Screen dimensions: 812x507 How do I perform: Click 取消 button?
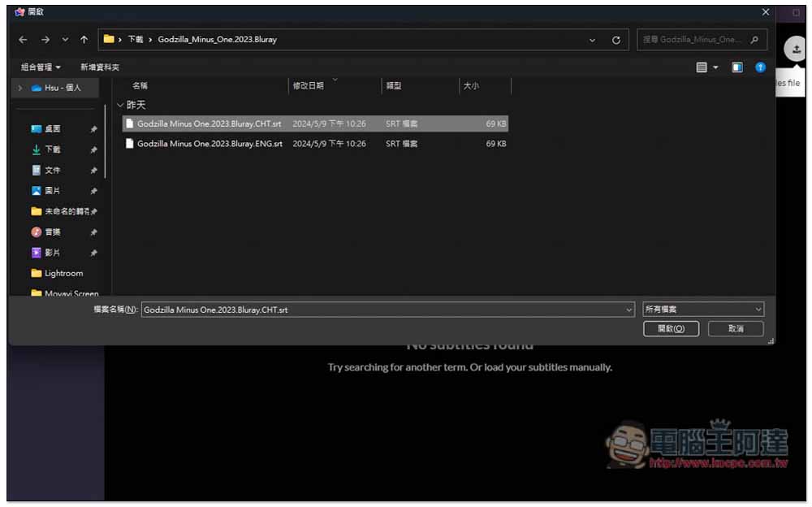736,329
